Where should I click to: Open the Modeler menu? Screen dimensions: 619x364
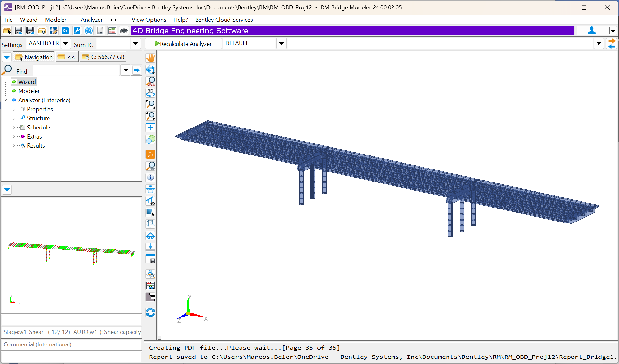tap(56, 20)
